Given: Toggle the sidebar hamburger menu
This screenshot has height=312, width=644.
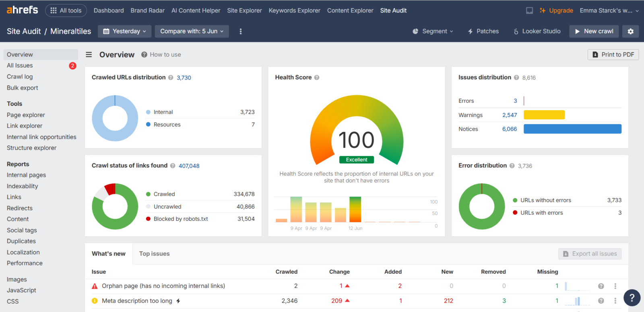Looking at the screenshot, I should coord(89,54).
